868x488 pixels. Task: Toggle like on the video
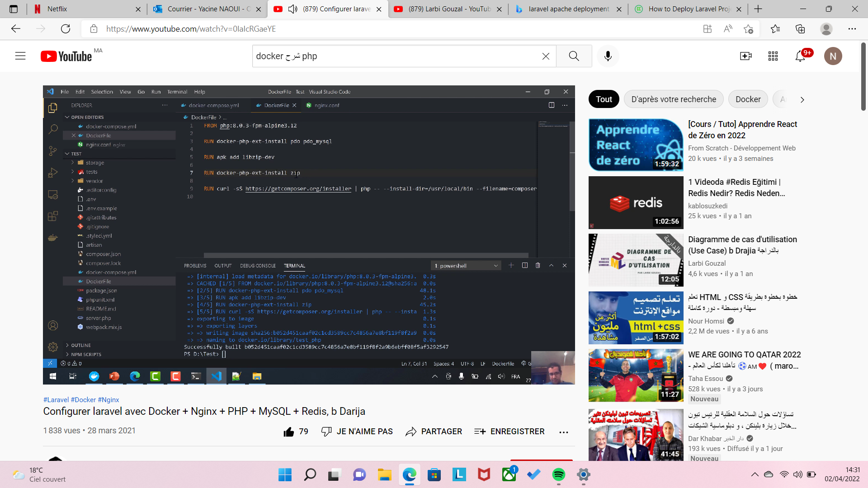[x=288, y=432]
